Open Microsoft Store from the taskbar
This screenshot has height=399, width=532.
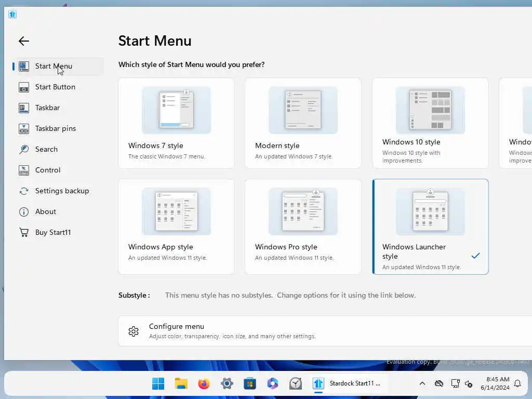[x=250, y=384]
